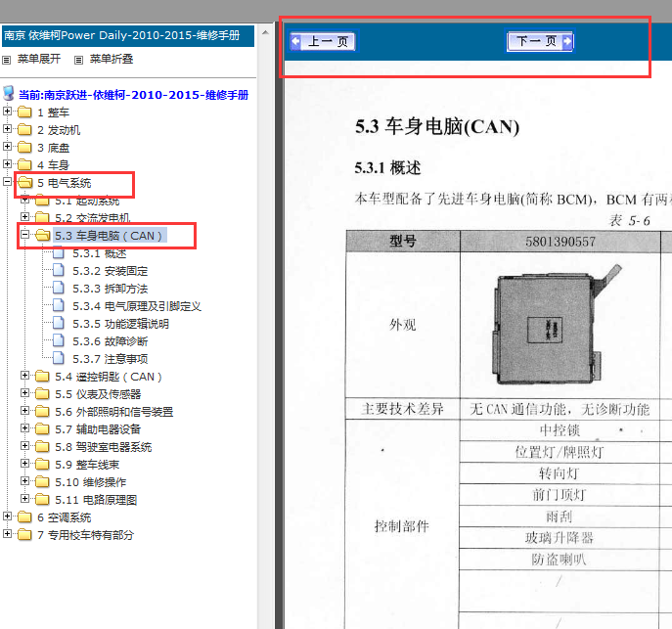Screen dimensions: 672x629
Task: Open 5.3.5 功能逻辑说明 page
Action: point(121,324)
